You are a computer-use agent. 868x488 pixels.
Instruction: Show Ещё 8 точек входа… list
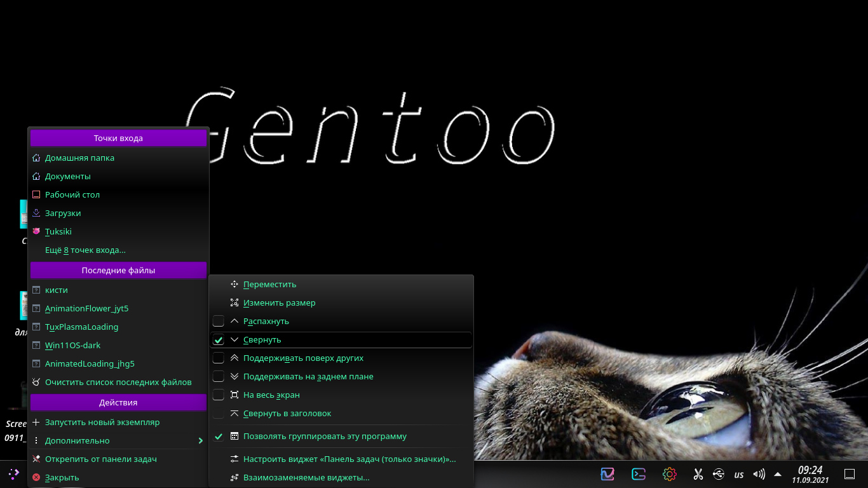tap(118, 250)
